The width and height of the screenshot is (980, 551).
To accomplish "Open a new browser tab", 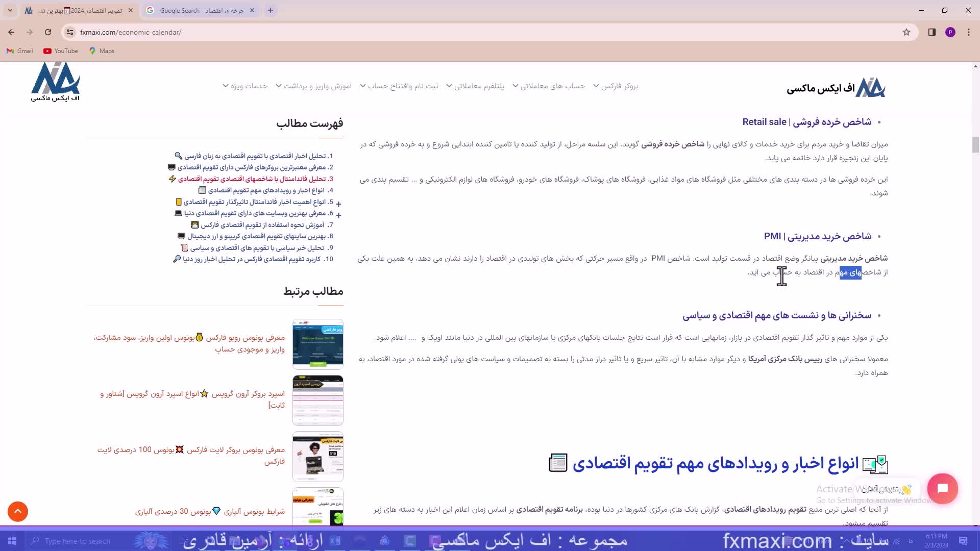I will click(x=271, y=10).
